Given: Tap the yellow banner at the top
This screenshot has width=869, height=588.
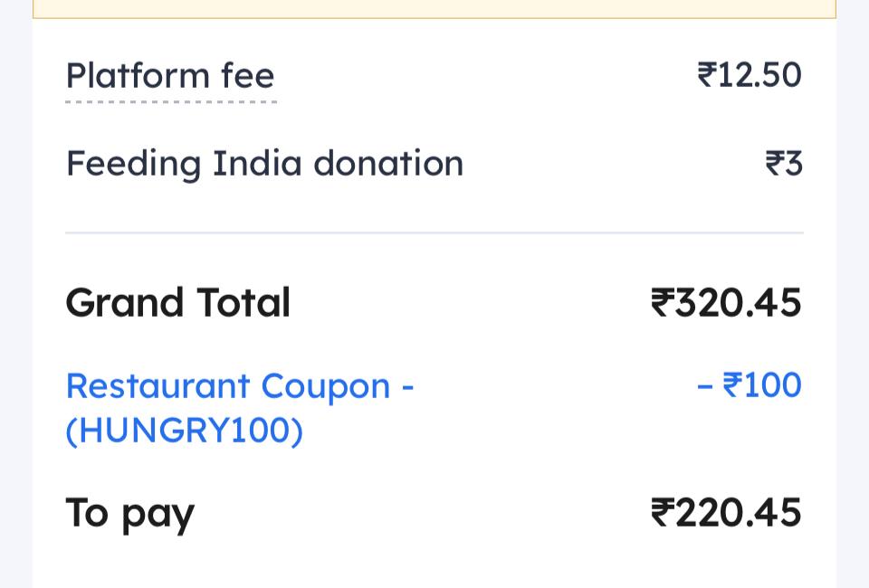Looking at the screenshot, I should coord(434,9).
